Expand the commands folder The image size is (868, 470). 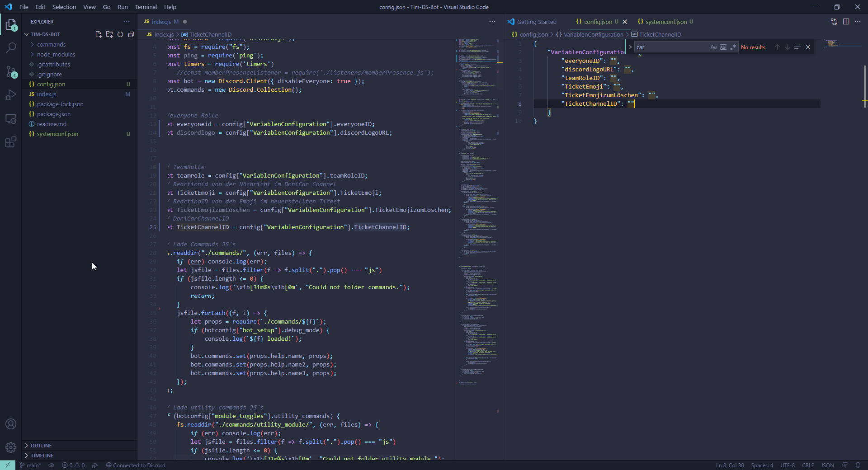[51, 44]
